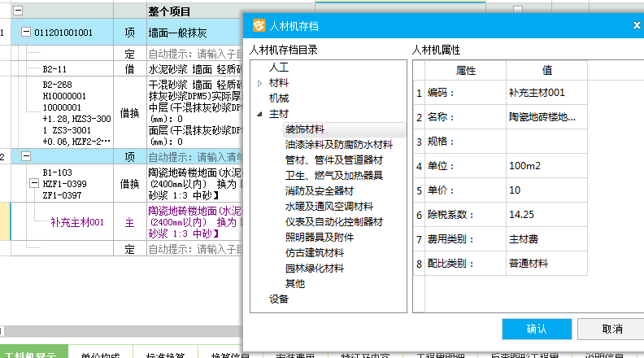Collapse the 主材 tree node
Image resolution: width=644 pixels, height=358 pixels.
pyautogui.click(x=259, y=114)
